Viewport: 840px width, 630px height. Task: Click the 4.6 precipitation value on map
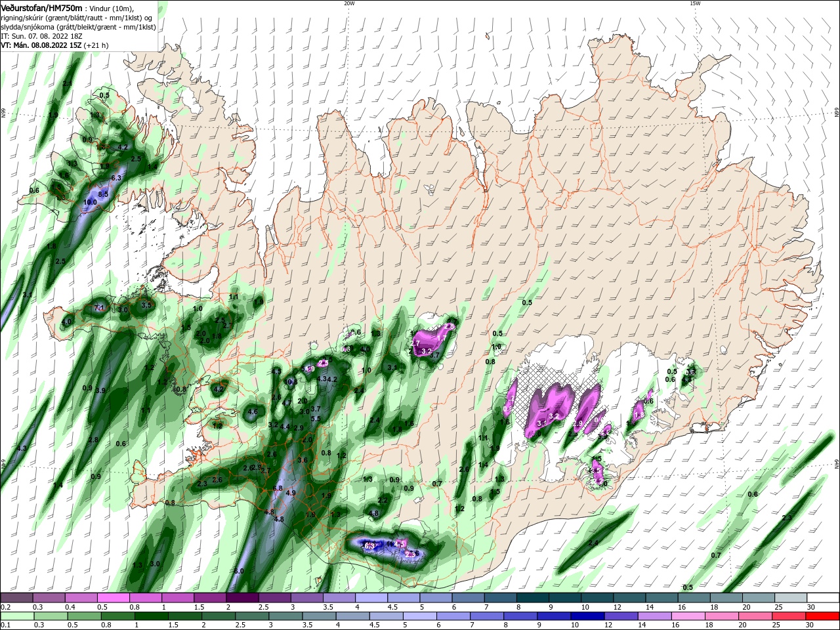pyautogui.click(x=252, y=411)
